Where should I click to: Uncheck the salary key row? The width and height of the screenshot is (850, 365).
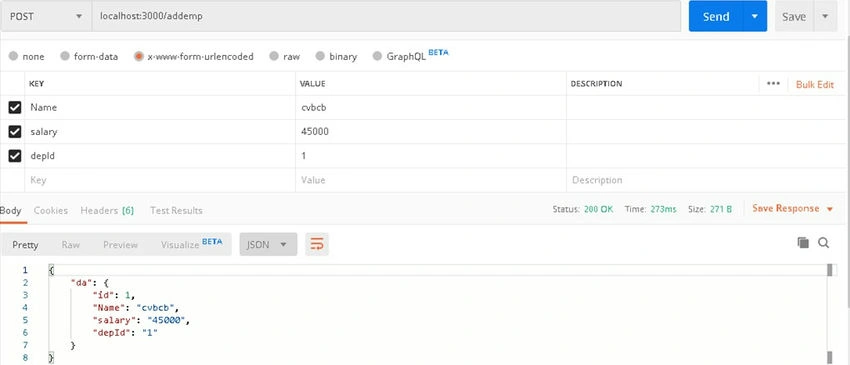[x=15, y=131]
